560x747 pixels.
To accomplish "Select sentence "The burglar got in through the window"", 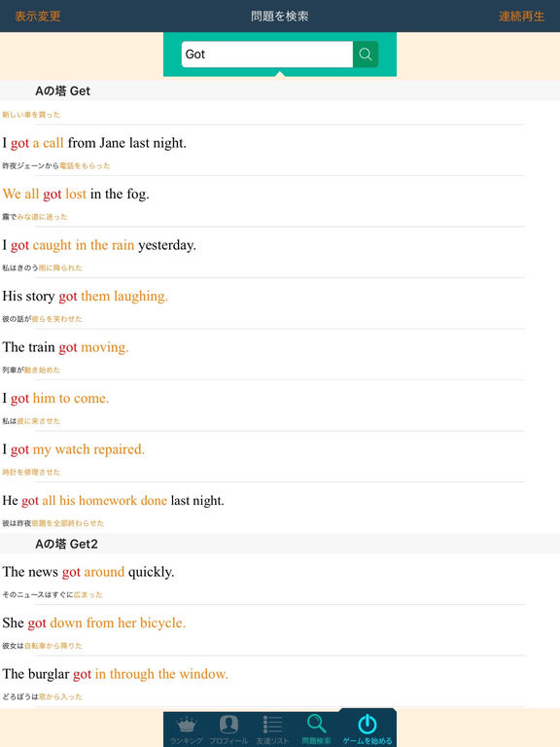I will [116, 674].
